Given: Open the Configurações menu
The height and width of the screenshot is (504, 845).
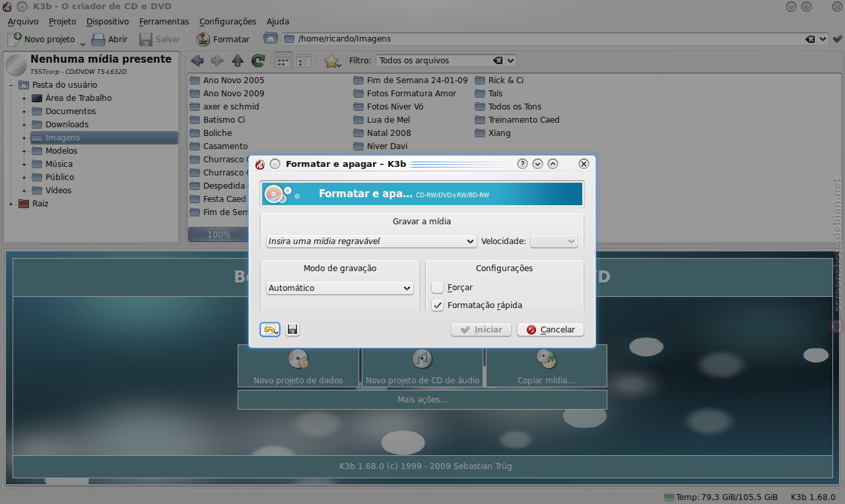Looking at the screenshot, I should 228,21.
